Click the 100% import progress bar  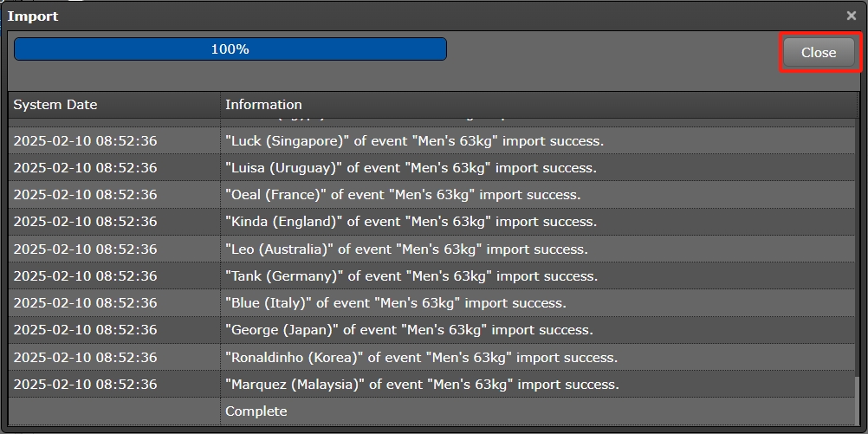tap(230, 49)
